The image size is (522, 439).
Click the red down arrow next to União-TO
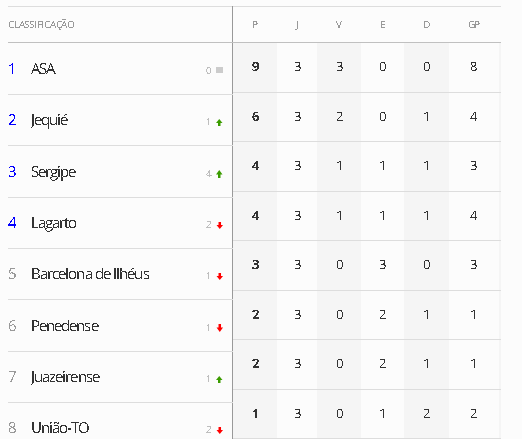[220, 430]
